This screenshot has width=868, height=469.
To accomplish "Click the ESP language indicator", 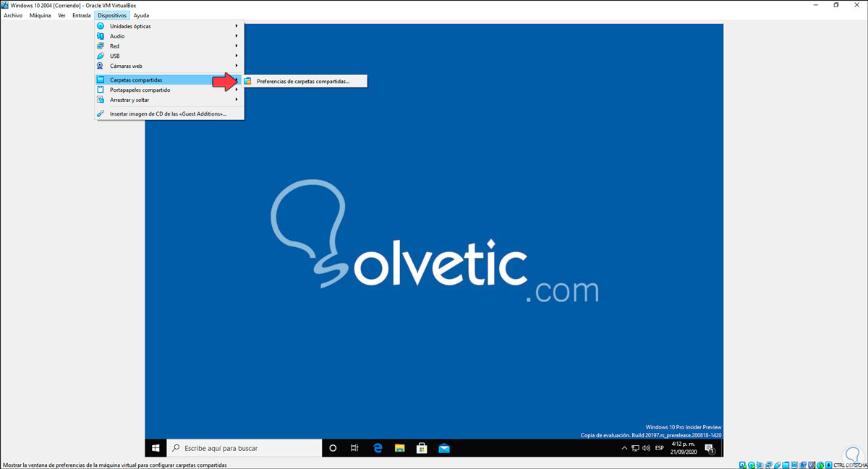I will [x=660, y=448].
